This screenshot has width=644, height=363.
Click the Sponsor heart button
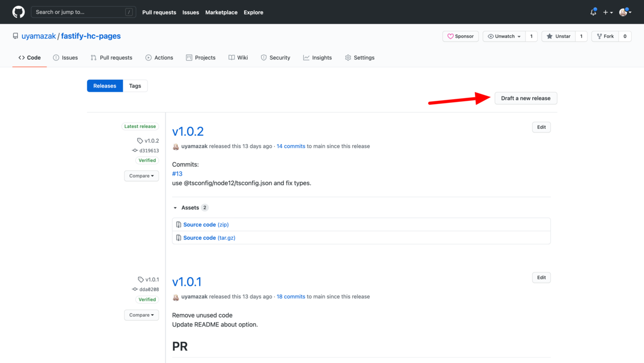(460, 36)
